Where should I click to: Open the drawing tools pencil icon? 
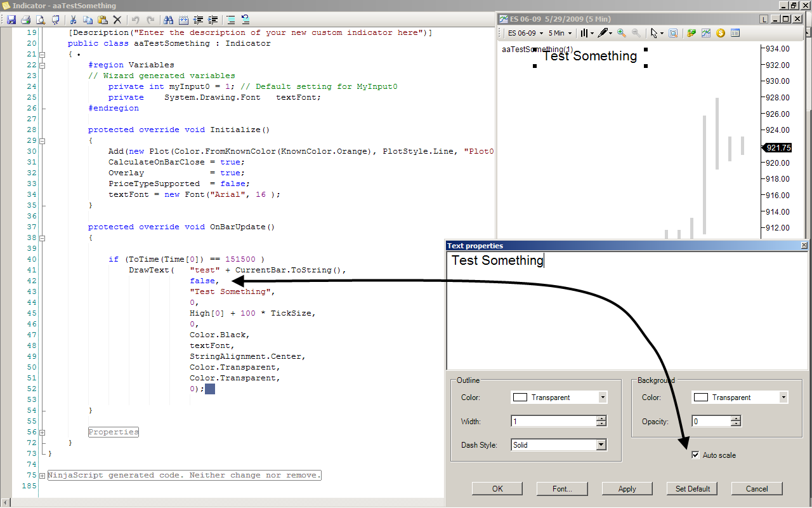click(603, 33)
